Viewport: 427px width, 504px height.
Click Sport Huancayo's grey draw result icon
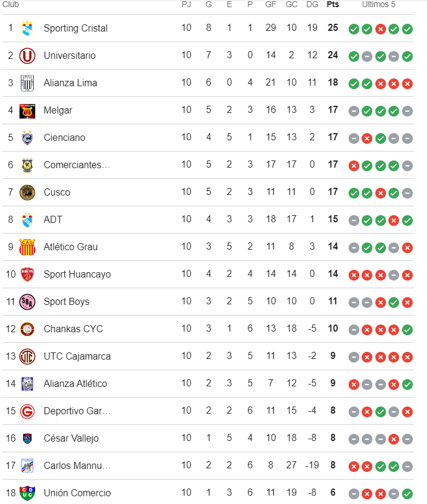394,275
